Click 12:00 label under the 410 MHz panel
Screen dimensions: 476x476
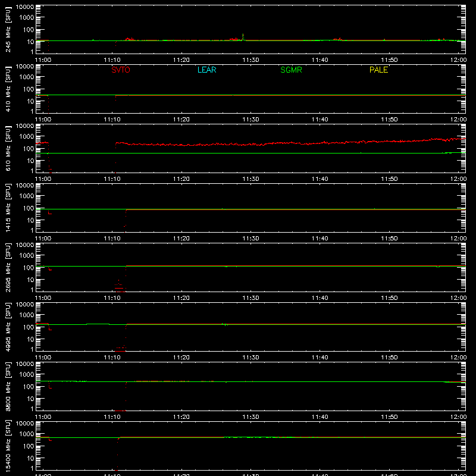(458, 120)
